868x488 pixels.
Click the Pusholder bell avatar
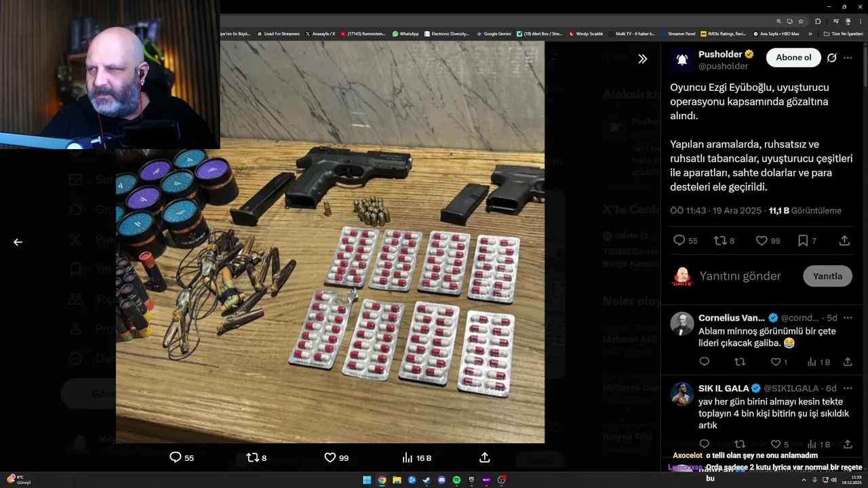(x=682, y=60)
